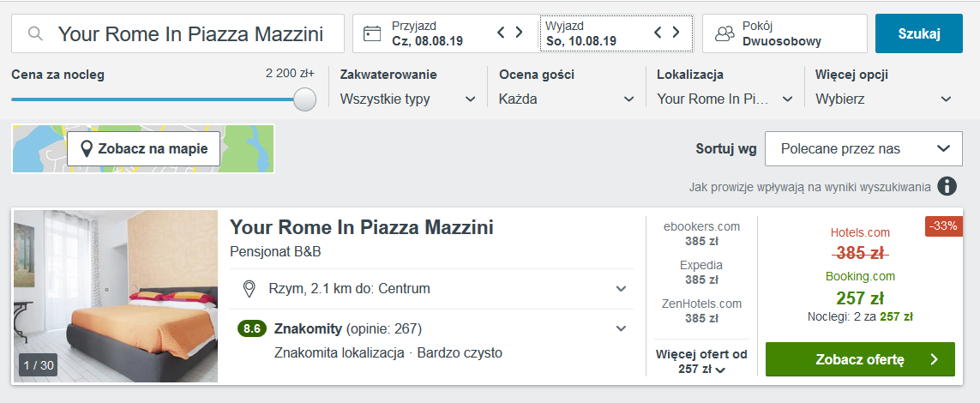Go to previous arrival date arrow
This screenshot has width=980, height=403.
tap(501, 32)
